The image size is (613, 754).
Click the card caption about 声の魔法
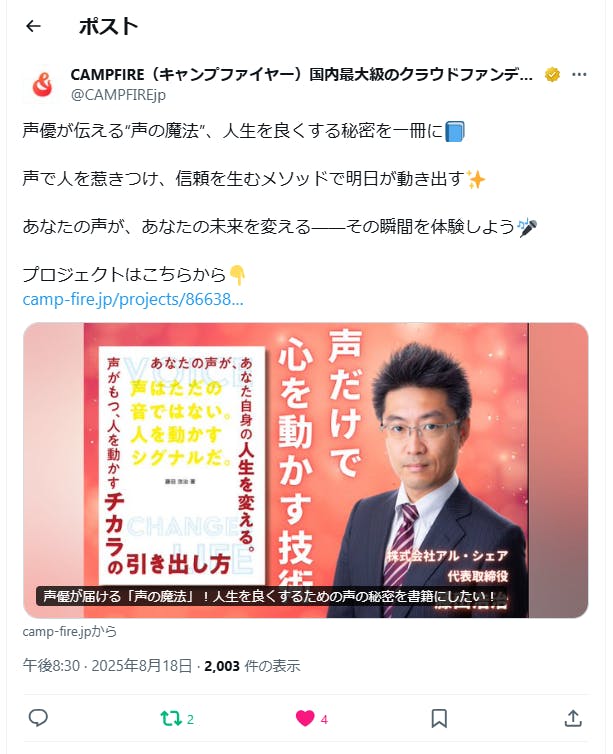270,597
